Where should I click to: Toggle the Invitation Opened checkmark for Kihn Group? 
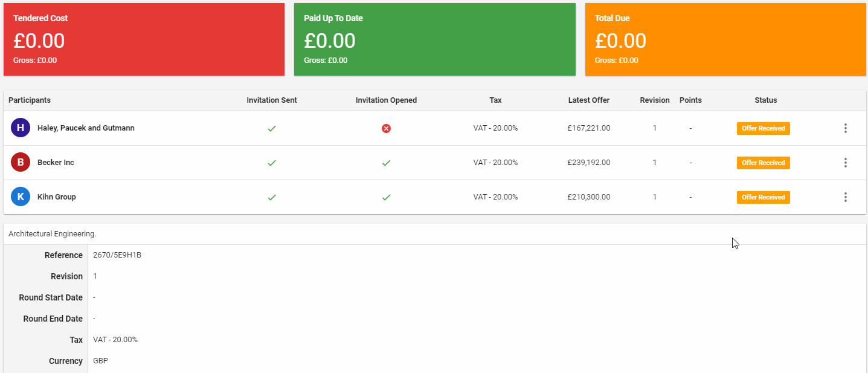(x=386, y=197)
